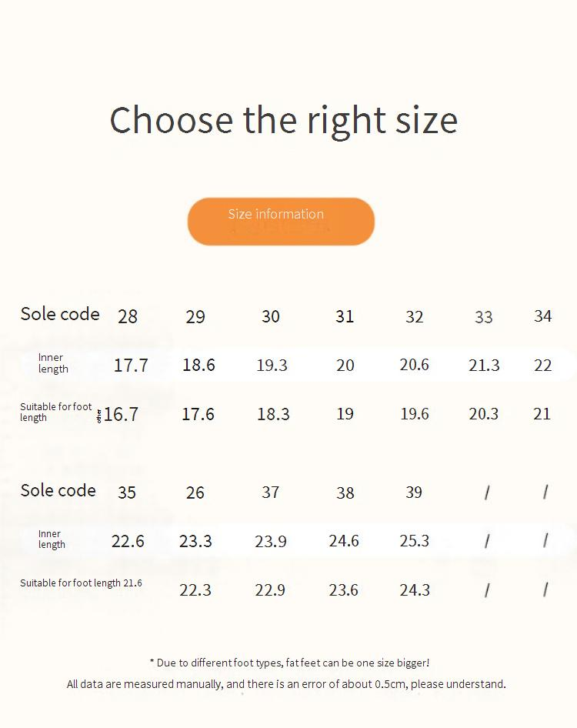The height and width of the screenshot is (728, 577).
Task: Click the inner length value 25.3
Action: (414, 541)
